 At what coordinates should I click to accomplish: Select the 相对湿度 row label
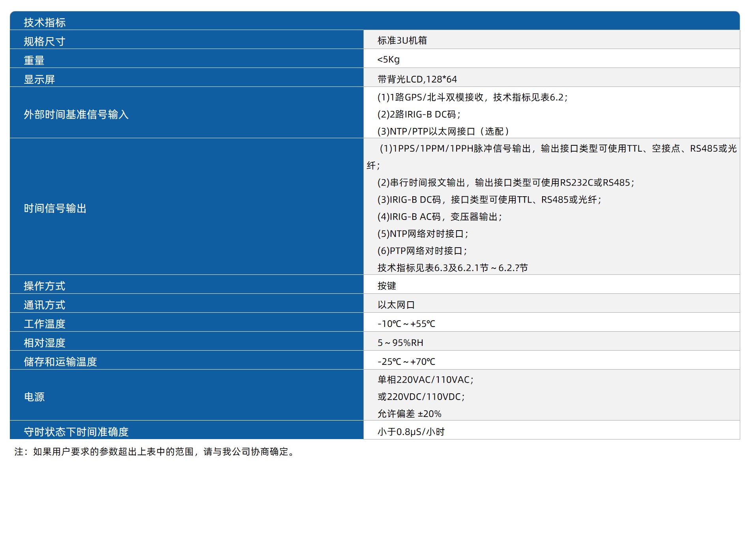[x=45, y=342]
